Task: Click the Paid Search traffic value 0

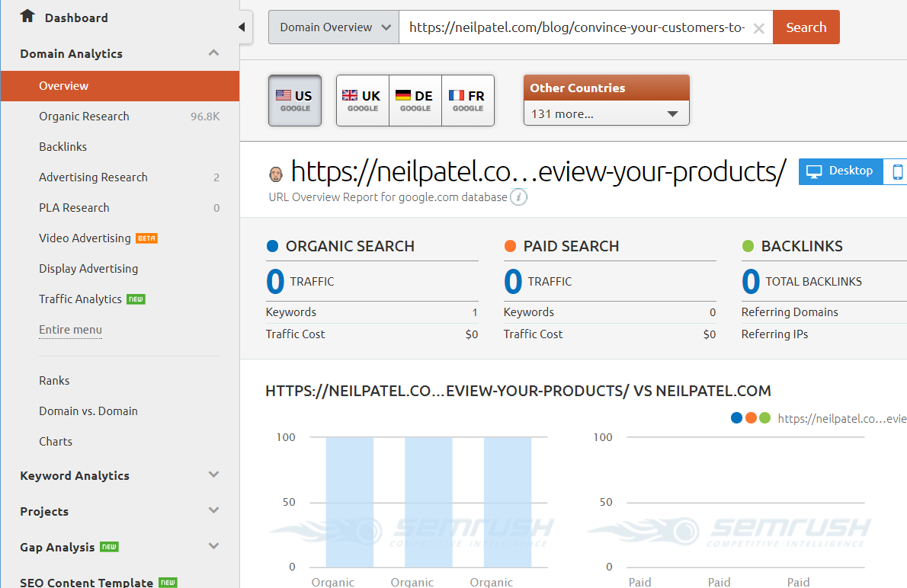Action: point(513,282)
